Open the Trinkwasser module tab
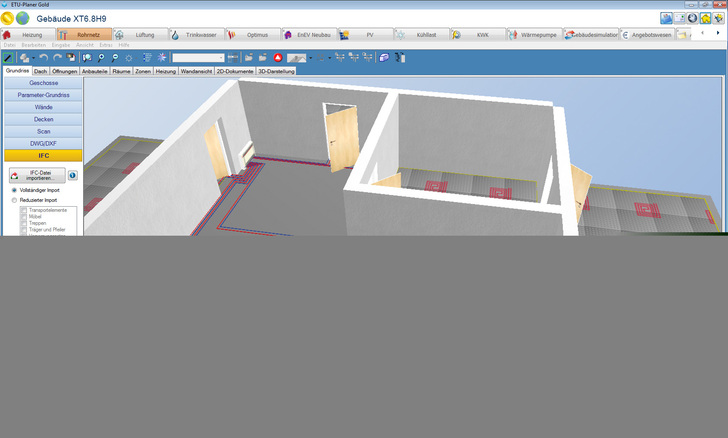 (195, 35)
